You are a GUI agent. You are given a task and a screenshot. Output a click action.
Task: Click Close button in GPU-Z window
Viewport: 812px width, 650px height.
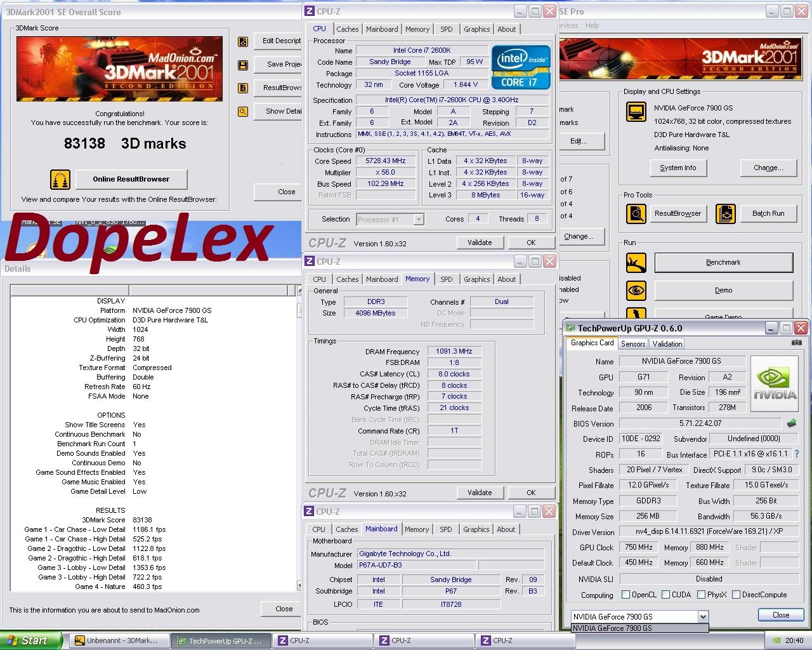pyautogui.click(x=781, y=615)
